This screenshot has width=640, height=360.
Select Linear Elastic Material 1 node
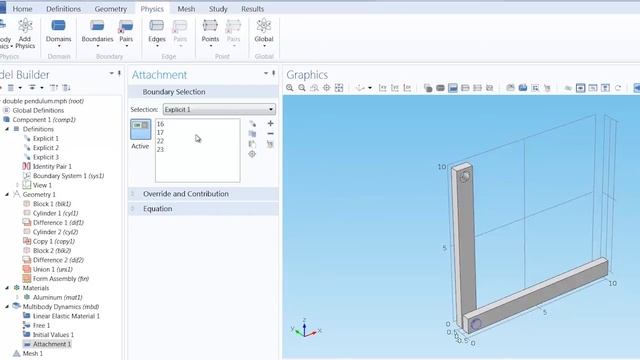pyautogui.click(x=66, y=316)
